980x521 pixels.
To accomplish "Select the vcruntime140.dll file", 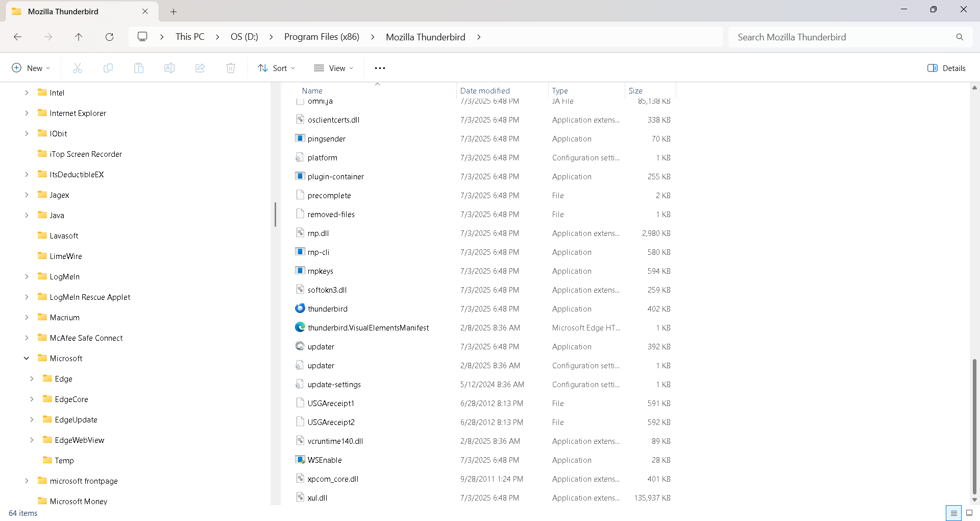I will 335,441.
